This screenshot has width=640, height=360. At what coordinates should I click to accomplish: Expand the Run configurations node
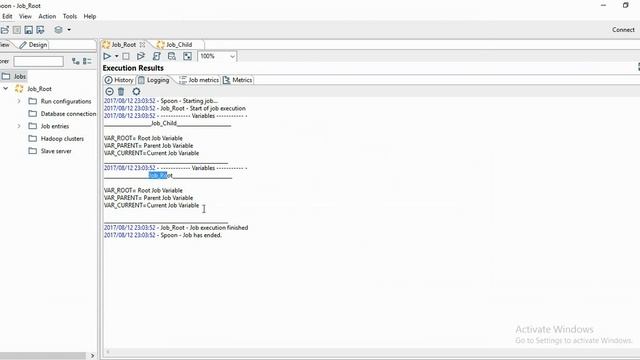pyautogui.click(x=19, y=101)
